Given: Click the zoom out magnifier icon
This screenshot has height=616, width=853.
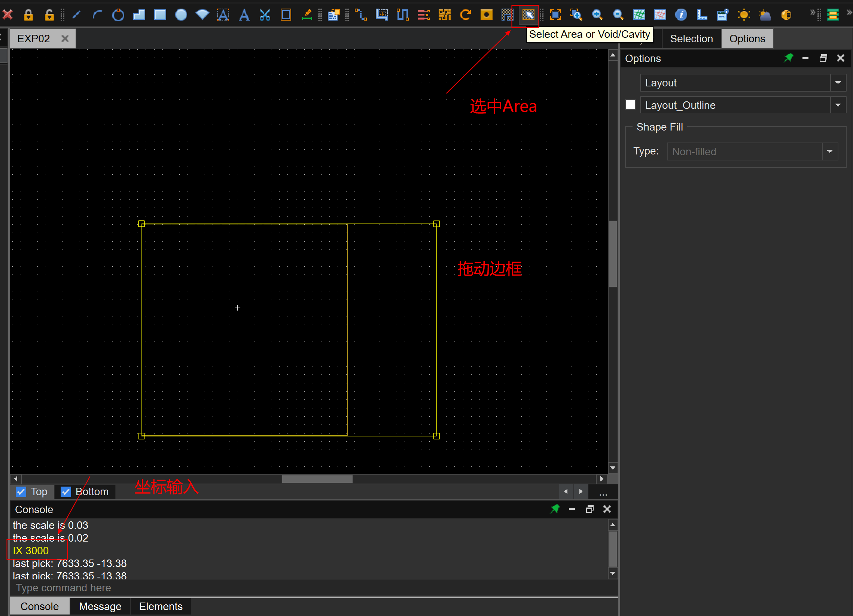Looking at the screenshot, I should pyautogui.click(x=618, y=15).
